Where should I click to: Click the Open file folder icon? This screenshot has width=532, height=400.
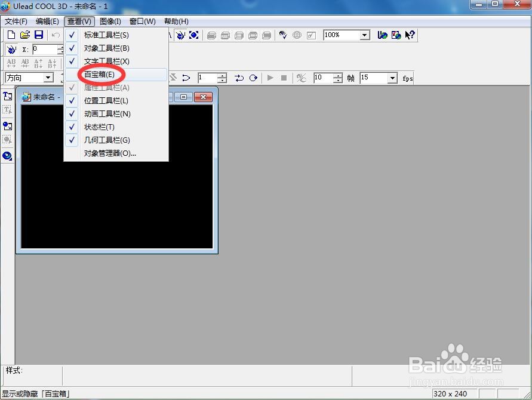click(x=24, y=35)
